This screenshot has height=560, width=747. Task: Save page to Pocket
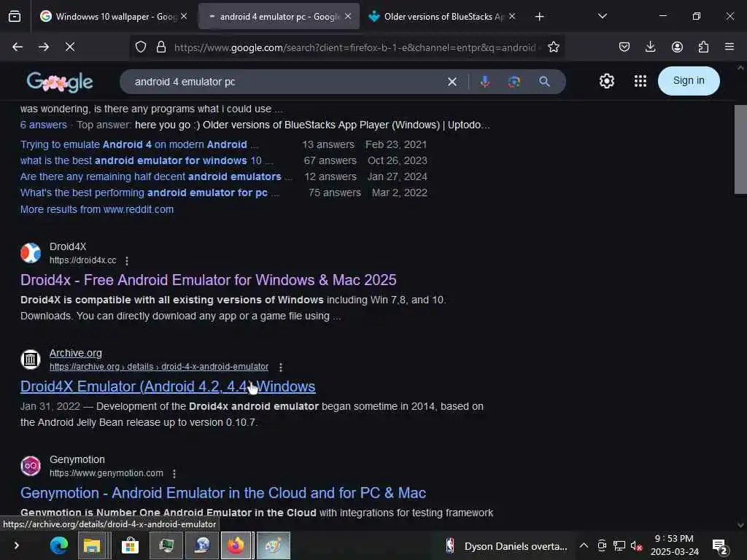(624, 47)
